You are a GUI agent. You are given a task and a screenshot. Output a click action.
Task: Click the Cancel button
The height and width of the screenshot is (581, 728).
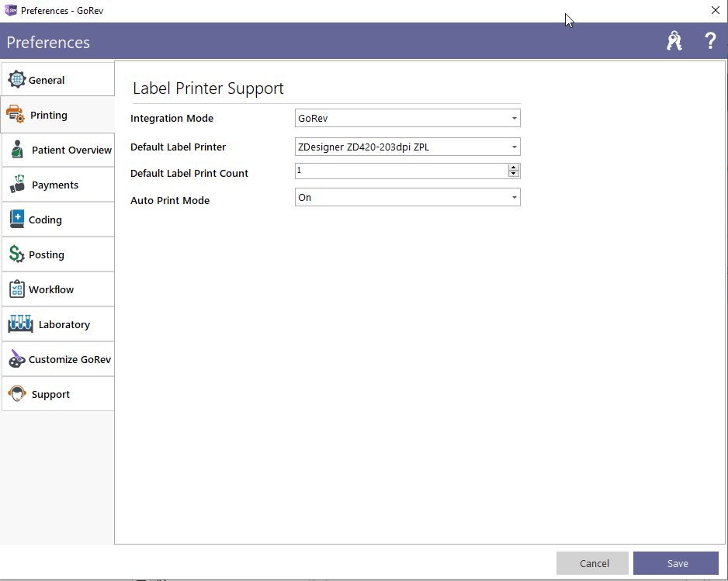click(x=592, y=563)
